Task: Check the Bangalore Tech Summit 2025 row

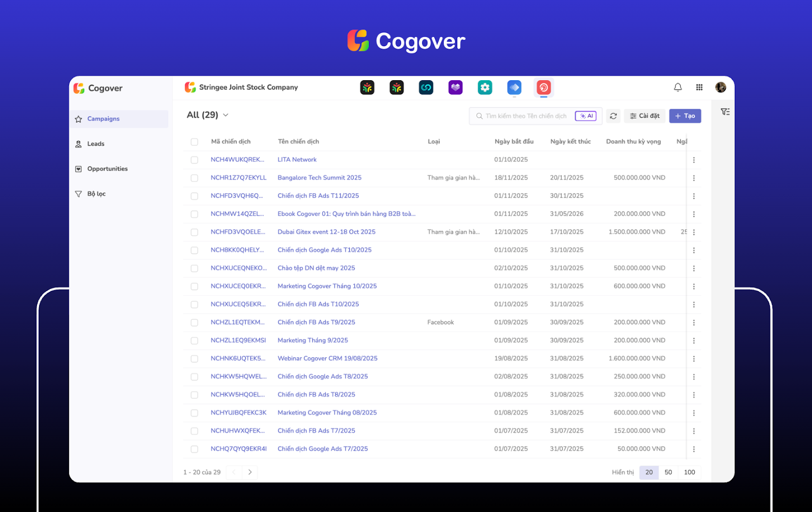Action: coord(194,178)
